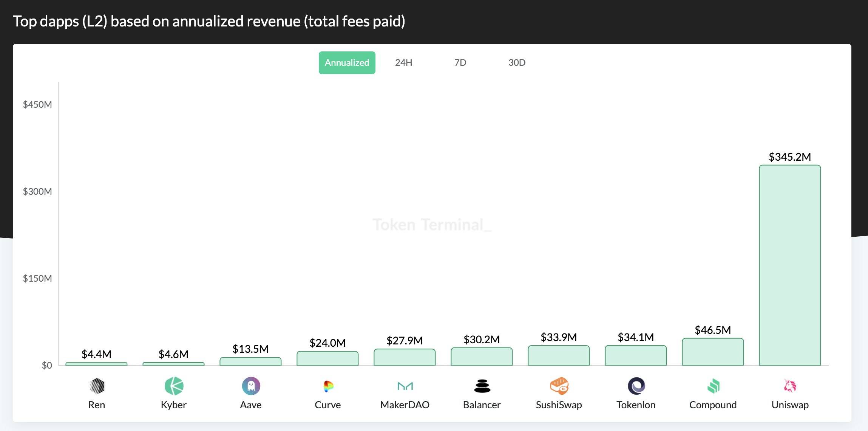Click the Uniswap unicorn icon
868x431 pixels.
[x=790, y=386]
